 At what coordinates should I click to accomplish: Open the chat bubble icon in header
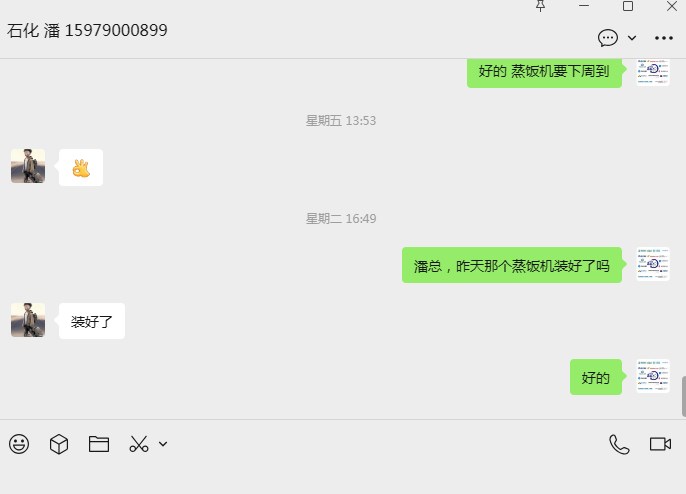click(x=608, y=38)
